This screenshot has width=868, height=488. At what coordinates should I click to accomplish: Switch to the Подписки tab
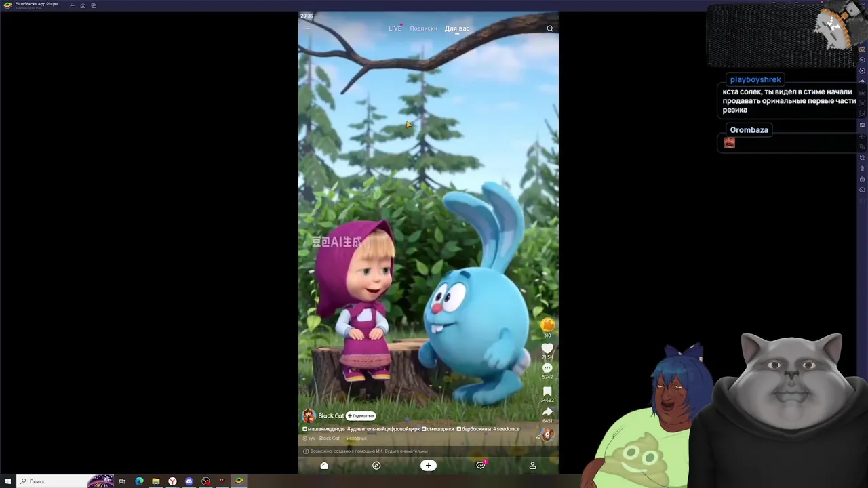(x=423, y=28)
